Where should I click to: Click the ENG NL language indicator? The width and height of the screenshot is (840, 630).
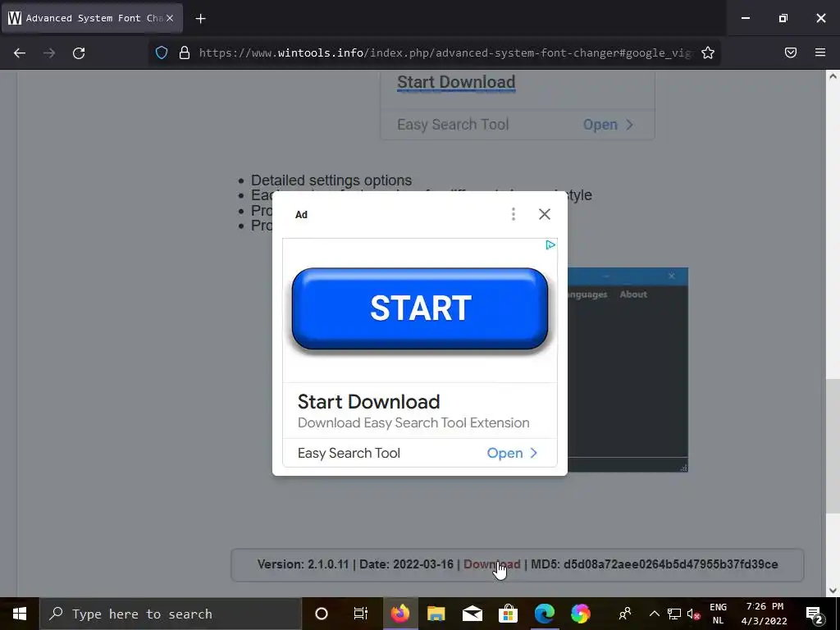[719, 614]
